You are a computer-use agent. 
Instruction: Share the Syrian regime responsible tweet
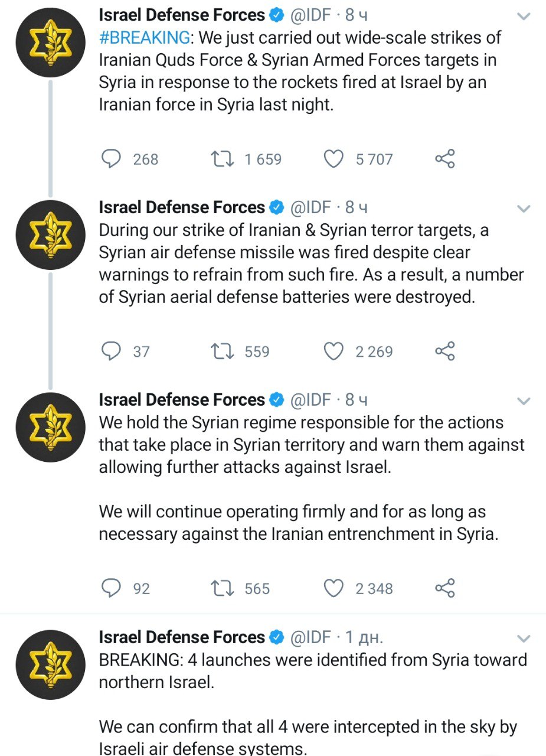[x=445, y=588]
